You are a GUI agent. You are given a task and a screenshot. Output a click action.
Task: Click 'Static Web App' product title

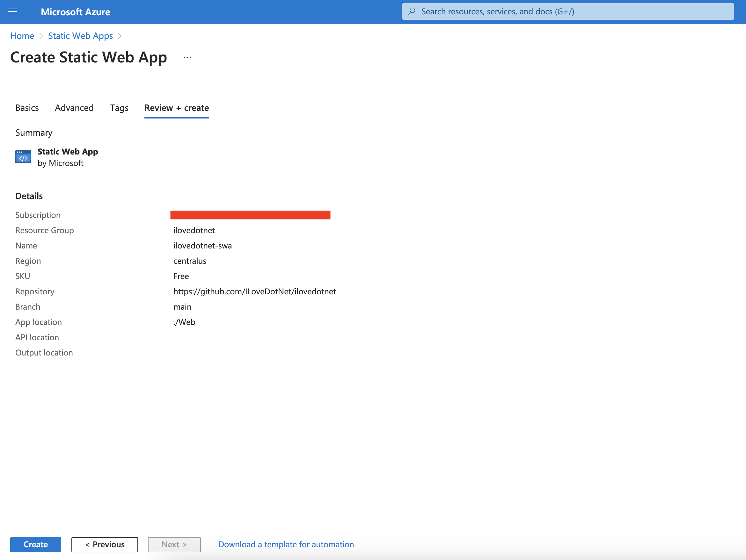pos(68,152)
